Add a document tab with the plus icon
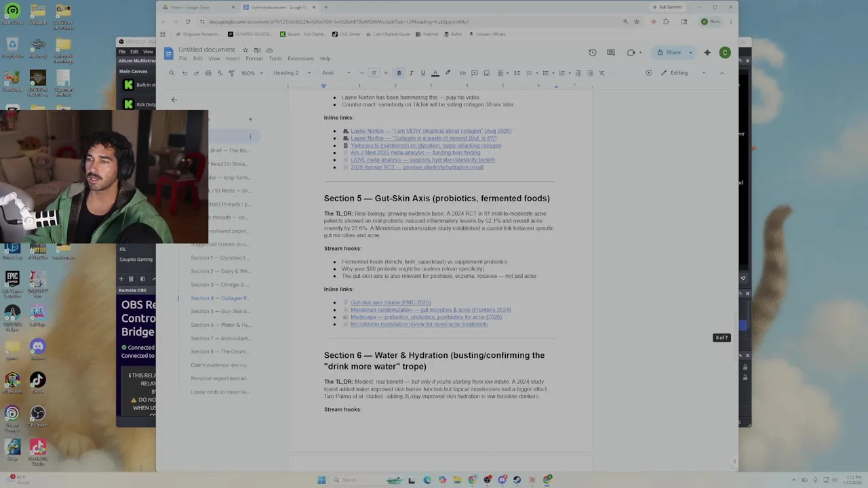 [x=250, y=119]
